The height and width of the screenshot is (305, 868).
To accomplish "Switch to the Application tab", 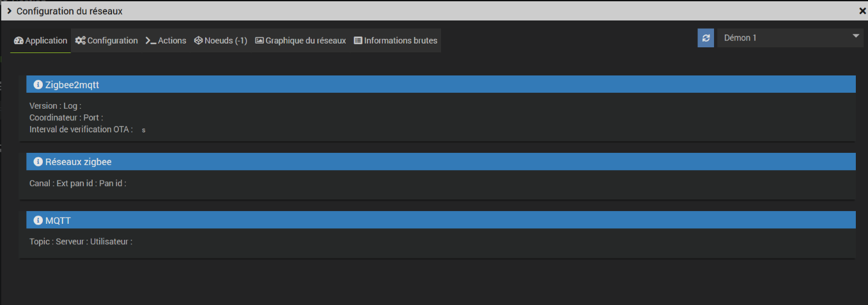I will pyautogui.click(x=40, y=40).
